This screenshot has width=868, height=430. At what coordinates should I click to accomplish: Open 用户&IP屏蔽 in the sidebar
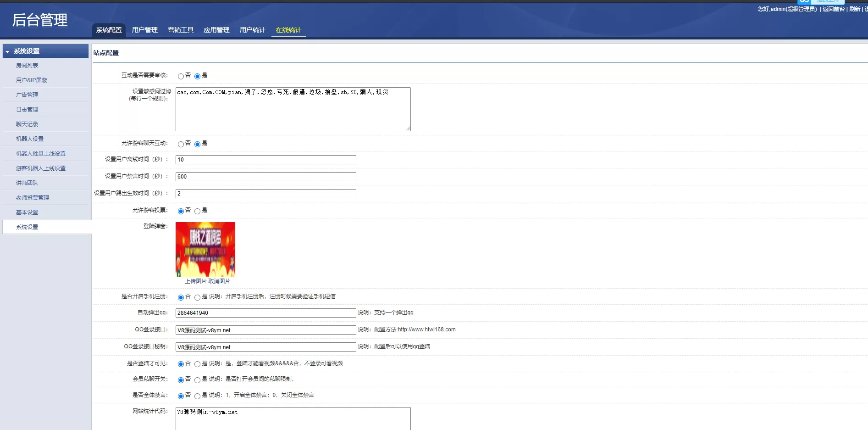pos(32,80)
